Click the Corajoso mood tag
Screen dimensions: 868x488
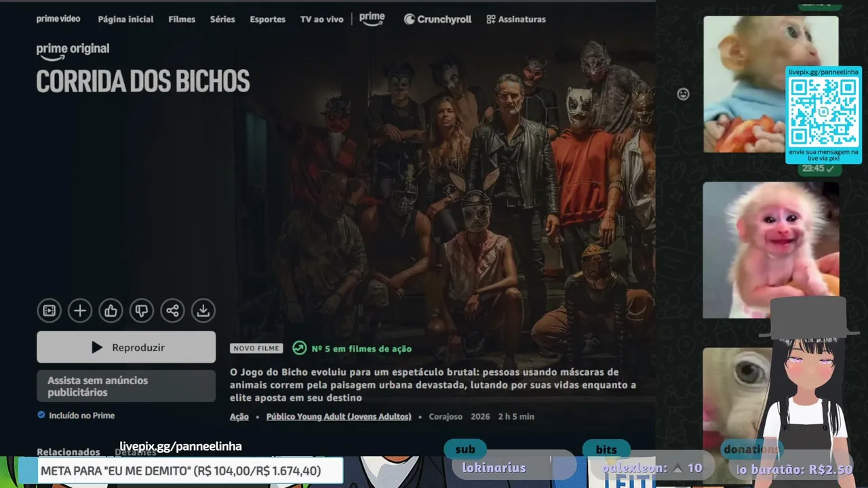446,417
